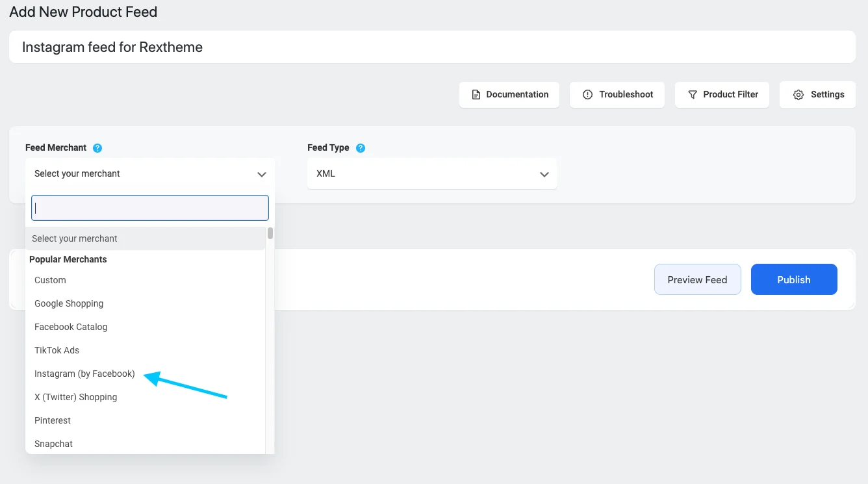
Task: Click the Feed Type label
Action: click(328, 147)
